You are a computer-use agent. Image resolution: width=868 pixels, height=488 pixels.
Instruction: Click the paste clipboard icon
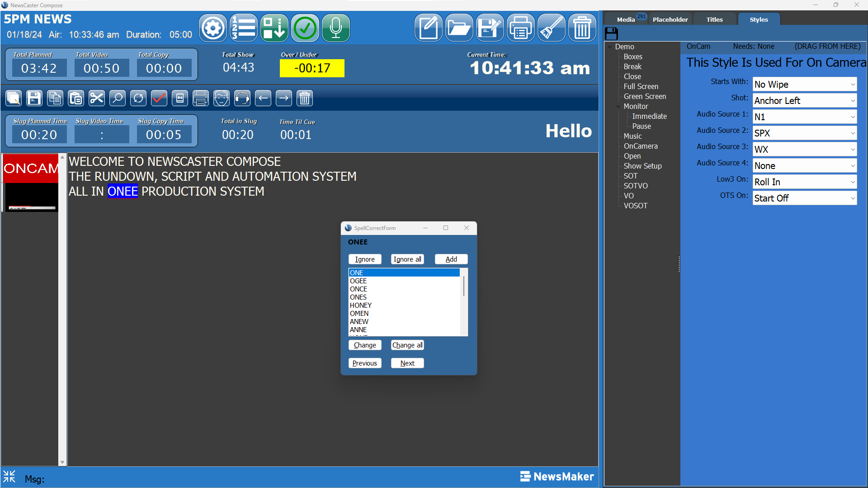pyautogui.click(x=76, y=98)
